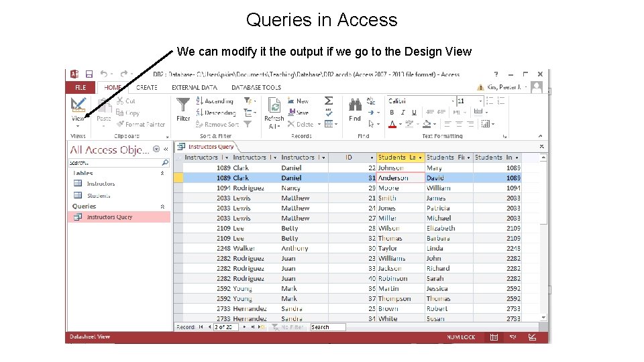Collapse the Queries group in navigation pane
The image size is (644, 362).
click(x=162, y=206)
